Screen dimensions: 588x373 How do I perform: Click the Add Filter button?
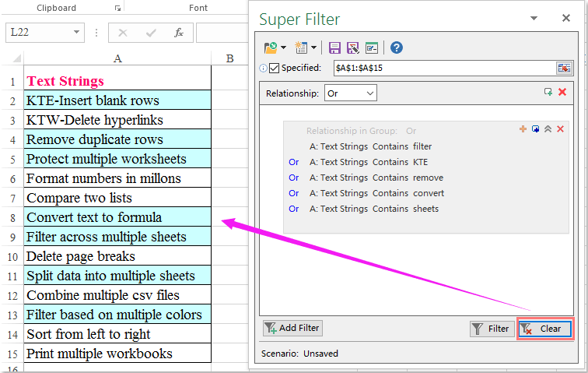pyautogui.click(x=292, y=329)
